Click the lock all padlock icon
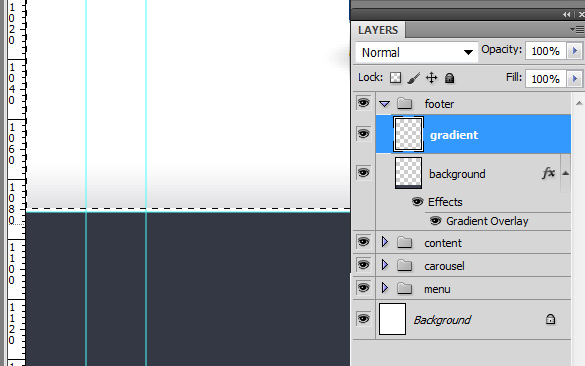Viewport: 585px width, 366px height. click(x=450, y=78)
